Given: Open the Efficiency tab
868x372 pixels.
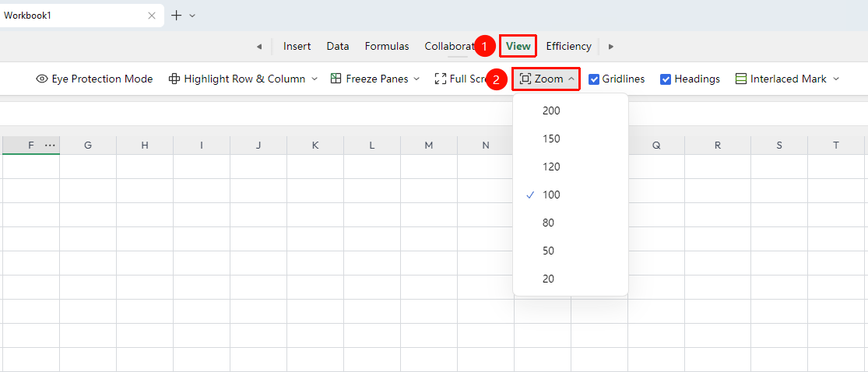Looking at the screenshot, I should tap(568, 47).
